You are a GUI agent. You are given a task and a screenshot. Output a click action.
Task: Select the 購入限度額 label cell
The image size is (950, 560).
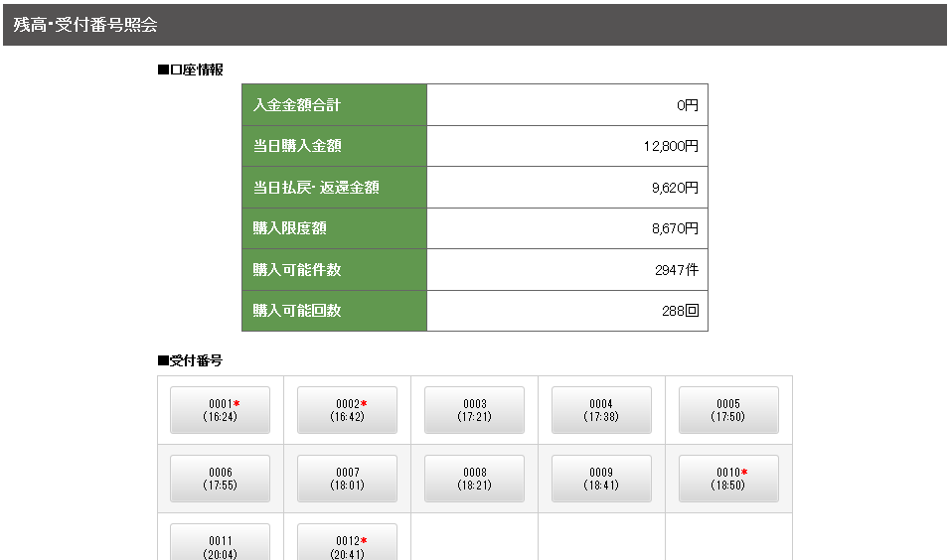[335, 228]
